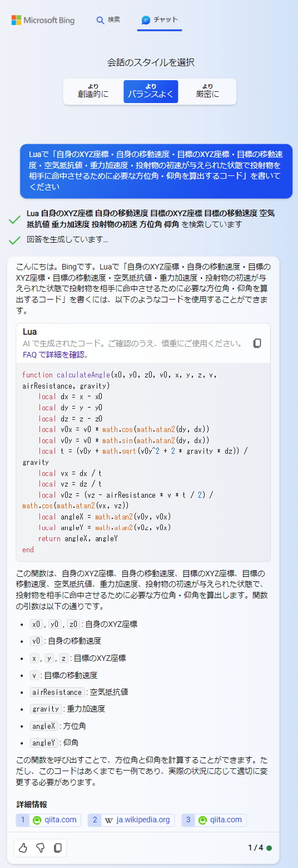Copy the Lua code block
The width and height of the screenshot is (298, 868).
pyautogui.click(x=257, y=344)
